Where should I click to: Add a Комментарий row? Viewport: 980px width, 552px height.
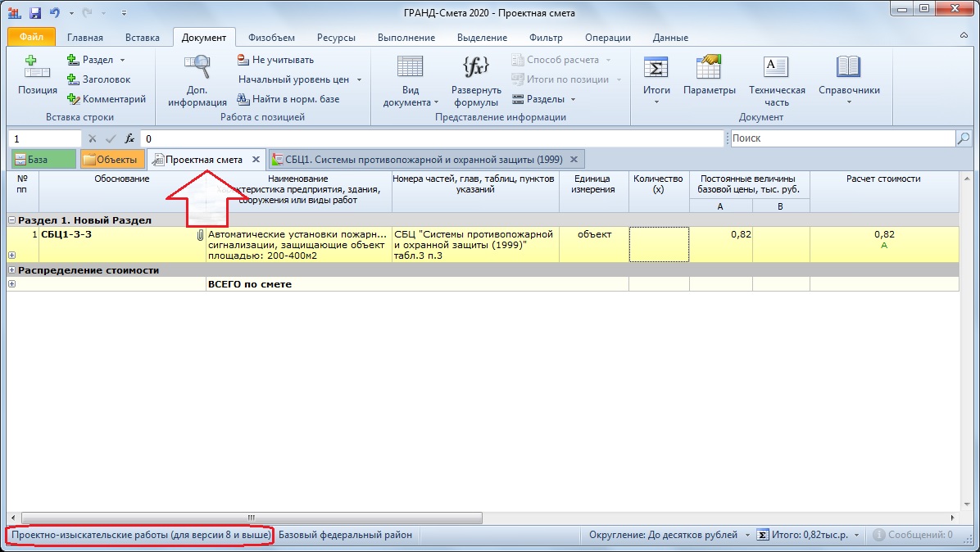point(107,98)
